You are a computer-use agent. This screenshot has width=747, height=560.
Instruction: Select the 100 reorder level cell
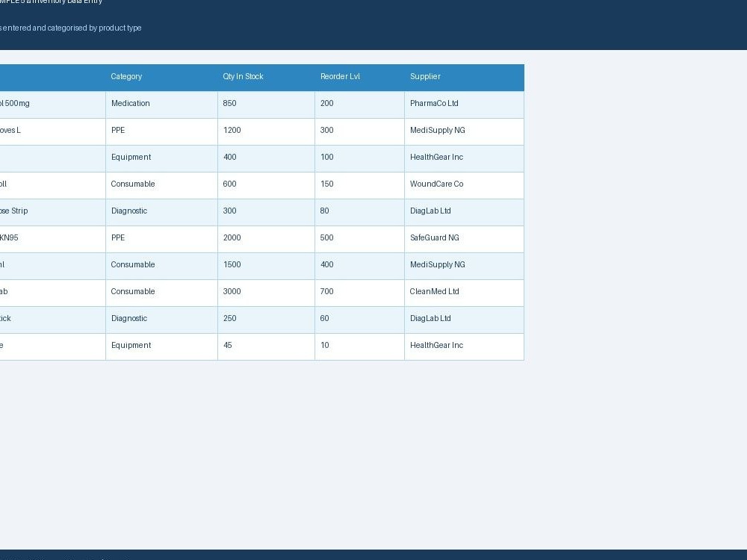(x=360, y=158)
